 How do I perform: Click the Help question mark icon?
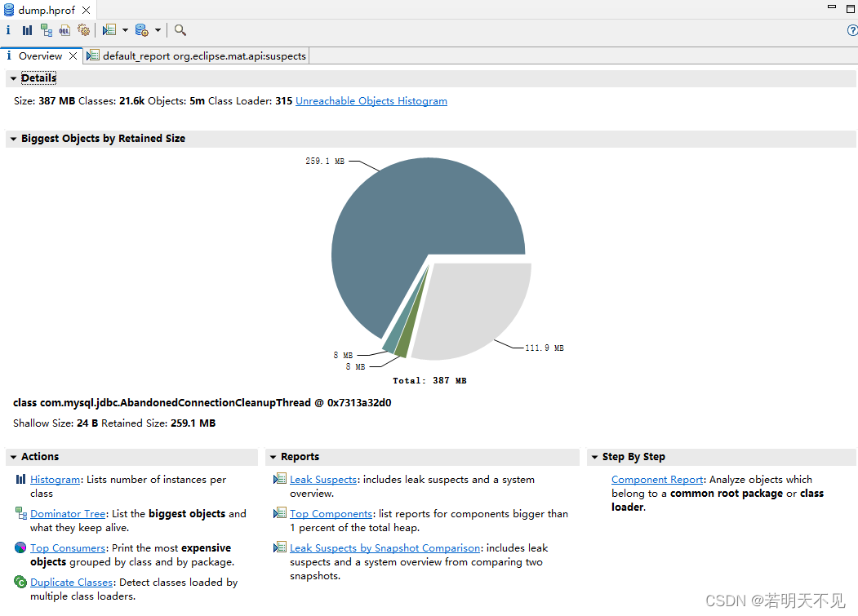[x=852, y=30]
